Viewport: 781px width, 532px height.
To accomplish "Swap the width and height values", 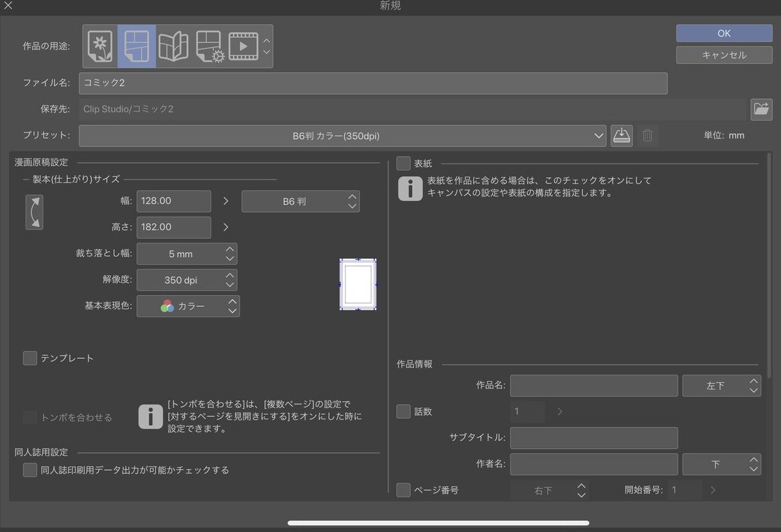I will (x=34, y=212).
